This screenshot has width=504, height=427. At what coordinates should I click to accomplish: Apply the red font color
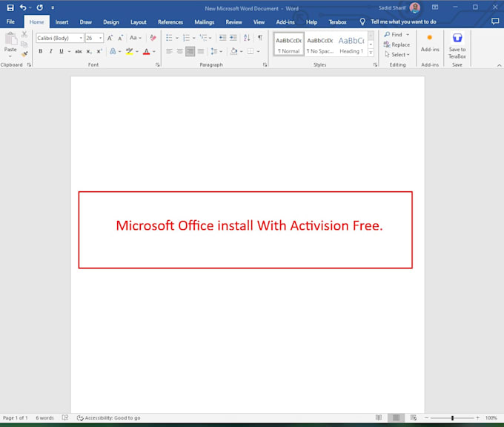(146, 51)
